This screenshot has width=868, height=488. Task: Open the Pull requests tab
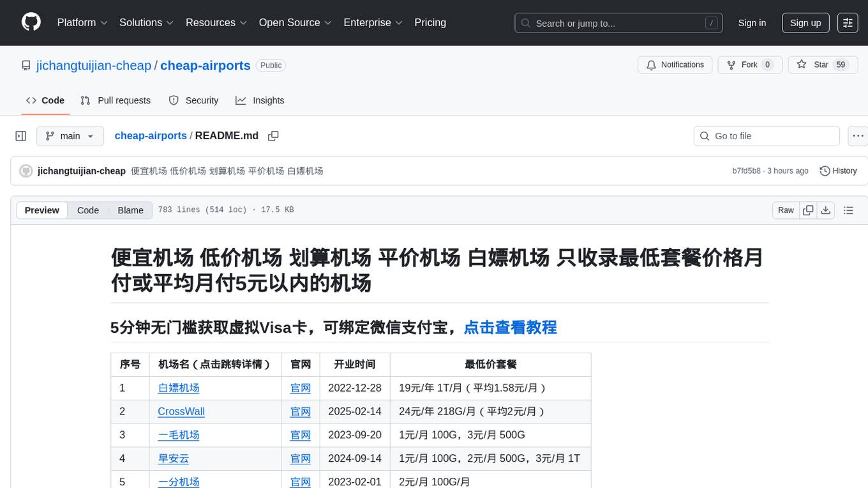[x=116, y=100]
